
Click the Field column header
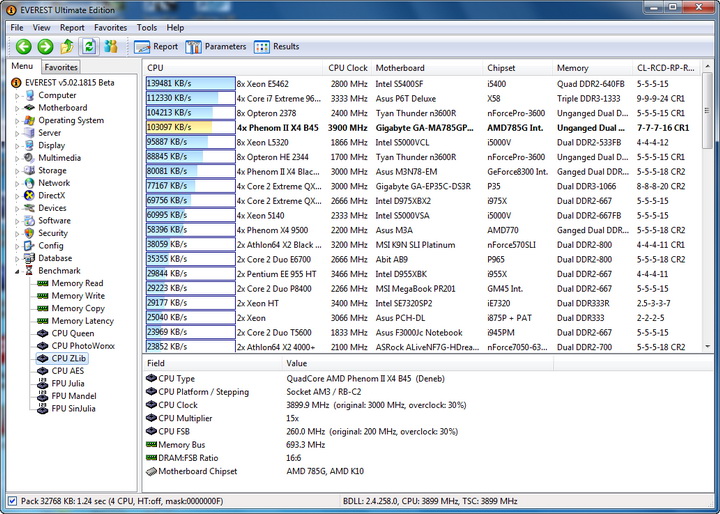(212, 363)
